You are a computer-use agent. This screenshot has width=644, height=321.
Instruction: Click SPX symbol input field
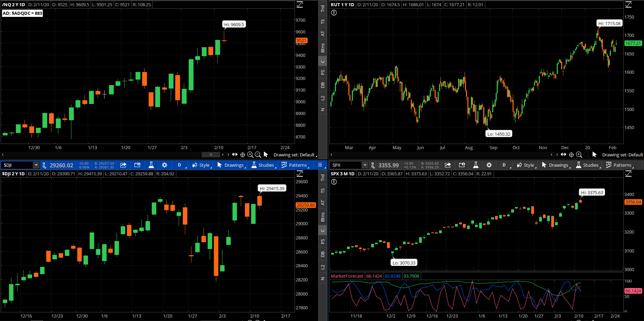pyautogui.click(x=346, y=165)
